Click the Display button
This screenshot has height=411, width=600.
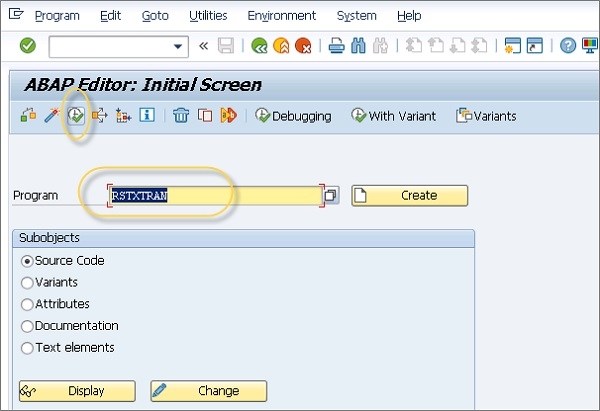[x=77, y=391]
